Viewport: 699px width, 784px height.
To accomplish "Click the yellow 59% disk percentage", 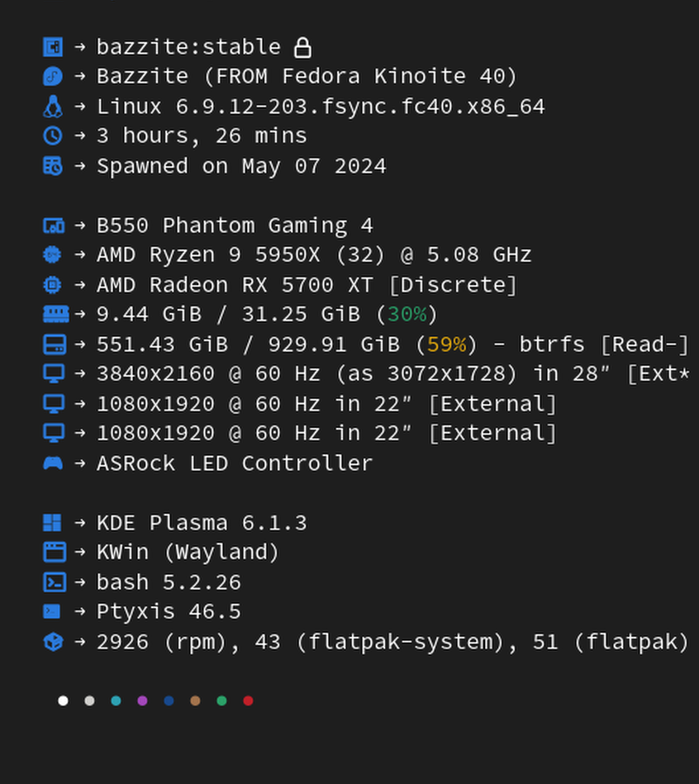I will pos(446,344).
